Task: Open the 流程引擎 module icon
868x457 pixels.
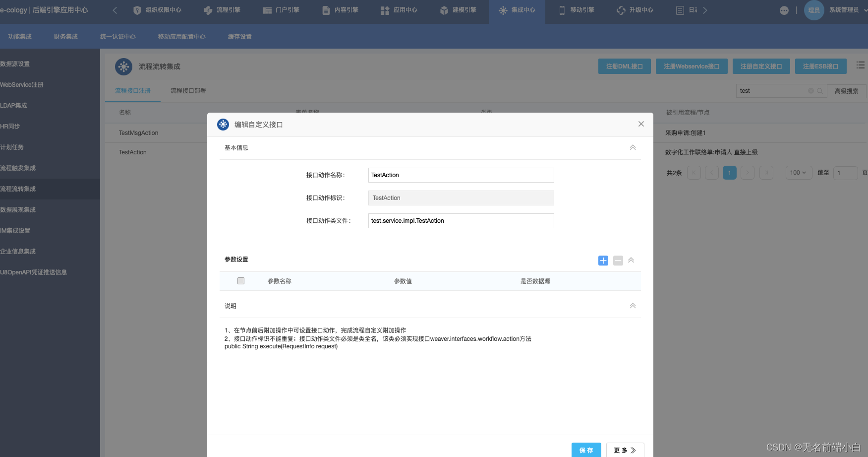Action: (x=207, y=9)
